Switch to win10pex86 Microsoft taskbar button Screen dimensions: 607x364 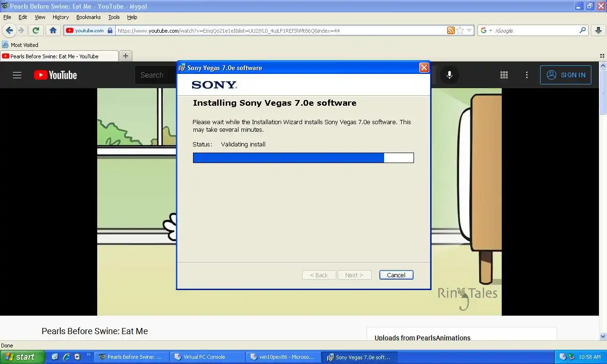point(284,357)
